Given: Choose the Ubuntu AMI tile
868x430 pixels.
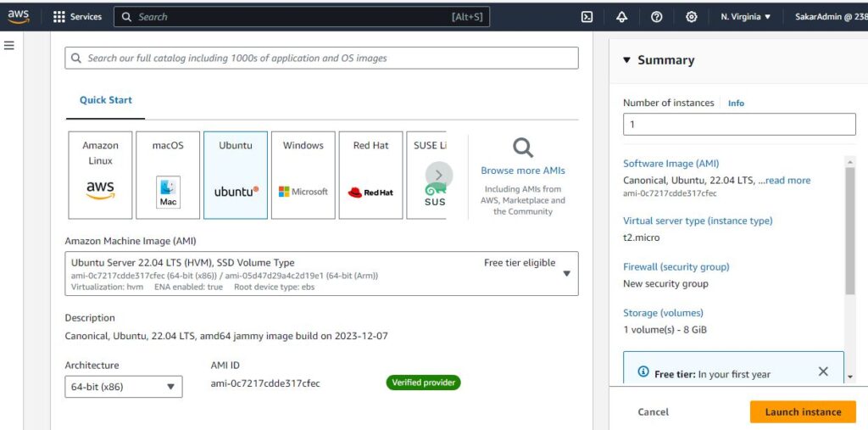Looking at the screenshot, I should (x=236, y=175).
